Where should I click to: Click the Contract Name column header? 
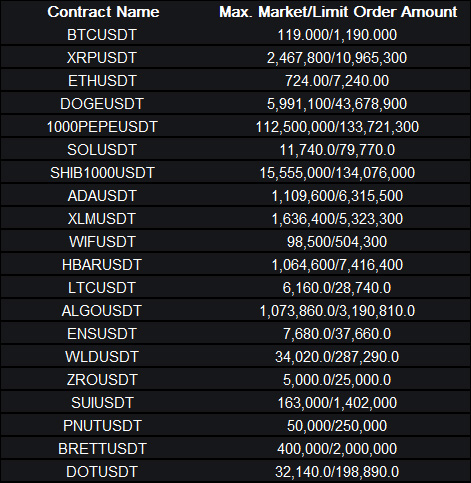point(103,12)
